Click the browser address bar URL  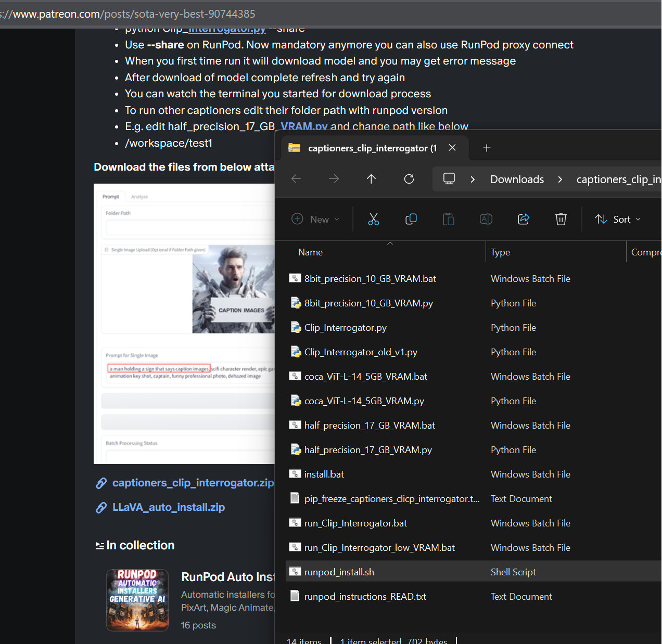coord(128,14)
